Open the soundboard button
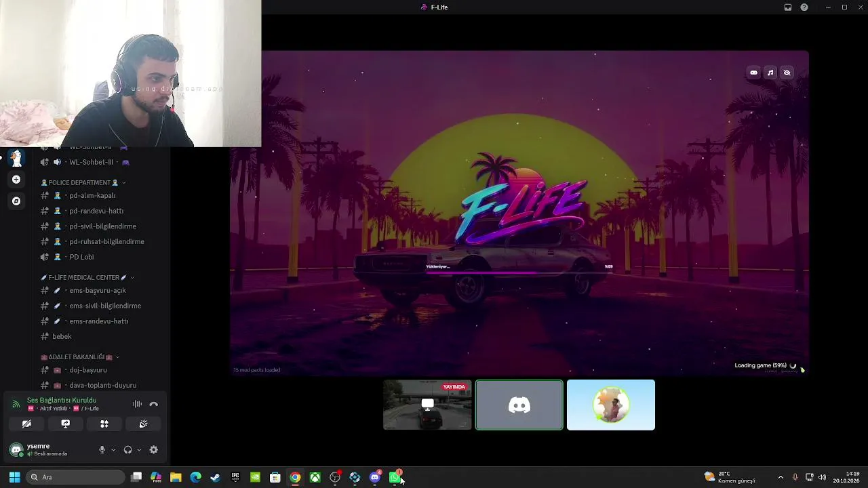 click(143, 424)
